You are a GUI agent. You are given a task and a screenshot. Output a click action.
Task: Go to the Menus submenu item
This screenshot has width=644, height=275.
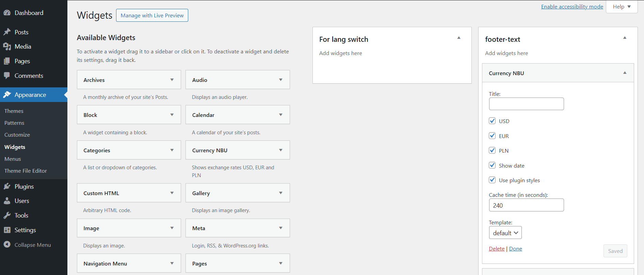[x=13, y=159]
